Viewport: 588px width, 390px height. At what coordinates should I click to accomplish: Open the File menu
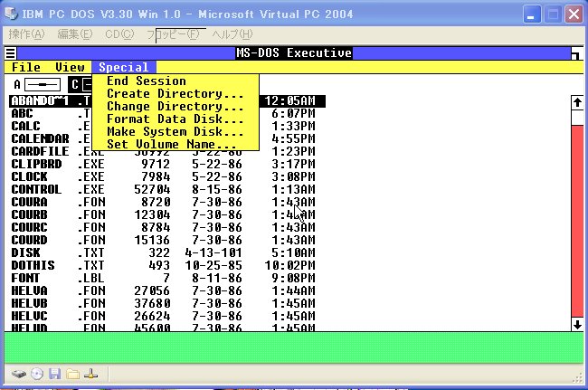tap(26, 68)
